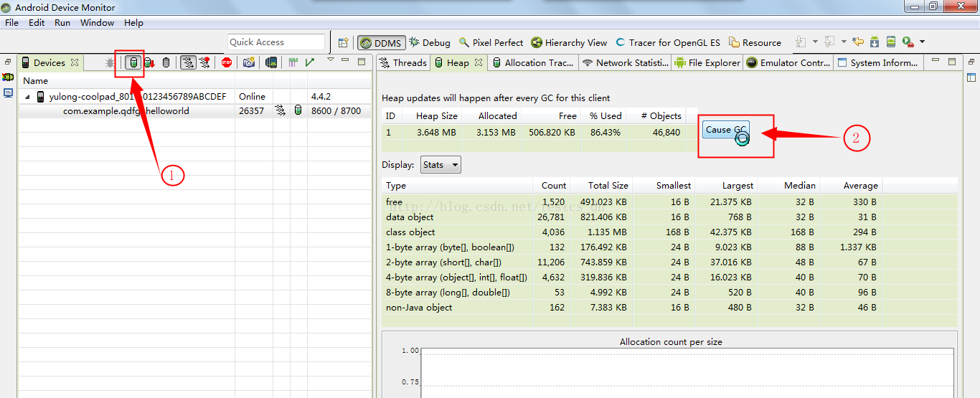Open the Display Stats dropdown

(440, 165)
